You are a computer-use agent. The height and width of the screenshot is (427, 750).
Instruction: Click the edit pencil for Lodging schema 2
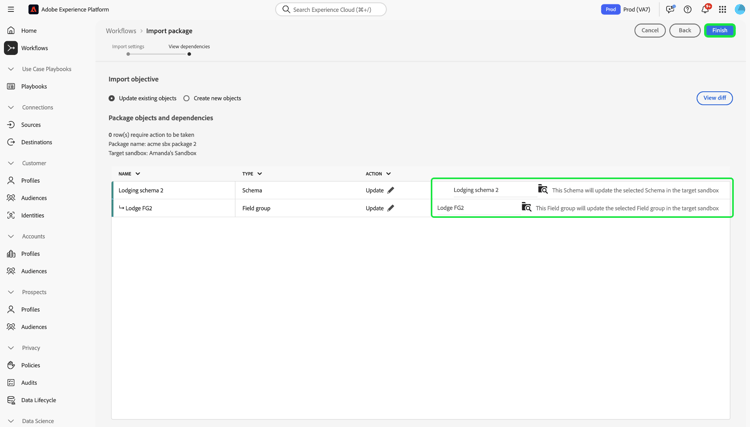click(x=391, y=190)
